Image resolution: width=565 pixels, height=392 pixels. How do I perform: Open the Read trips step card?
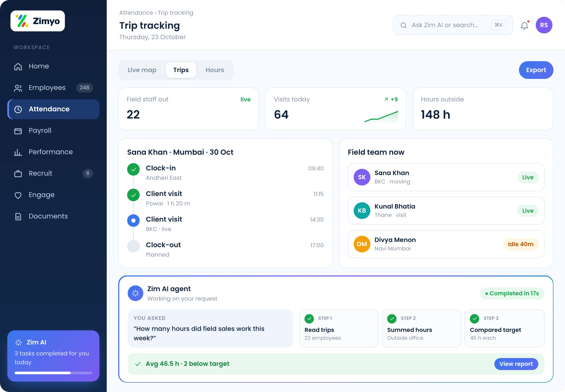pos(339,328)
